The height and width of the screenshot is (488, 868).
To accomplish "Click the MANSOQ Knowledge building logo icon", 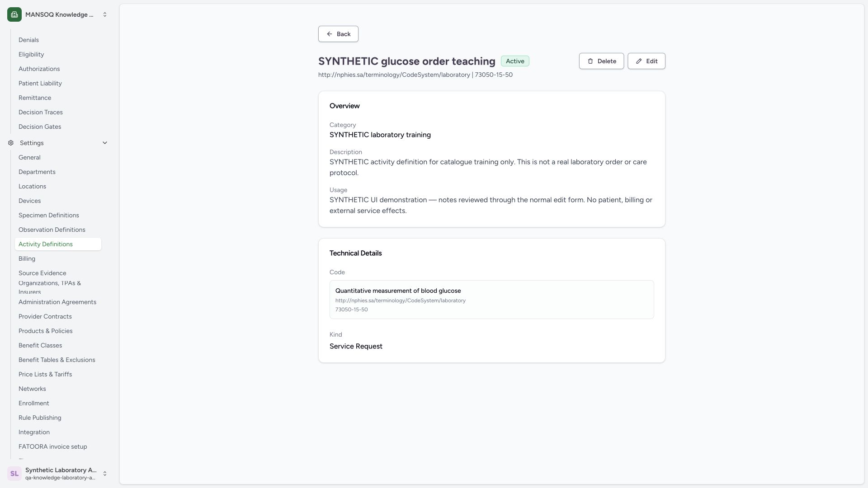I will pyautogui.click(x=14, y=14).
